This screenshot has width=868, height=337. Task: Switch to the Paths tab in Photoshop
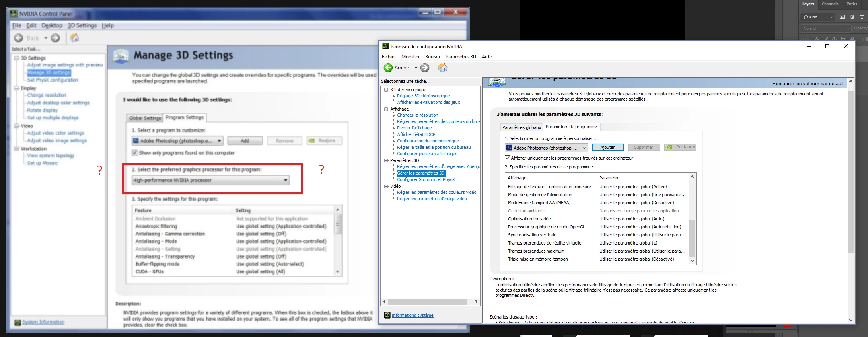(x=852, y=4)
